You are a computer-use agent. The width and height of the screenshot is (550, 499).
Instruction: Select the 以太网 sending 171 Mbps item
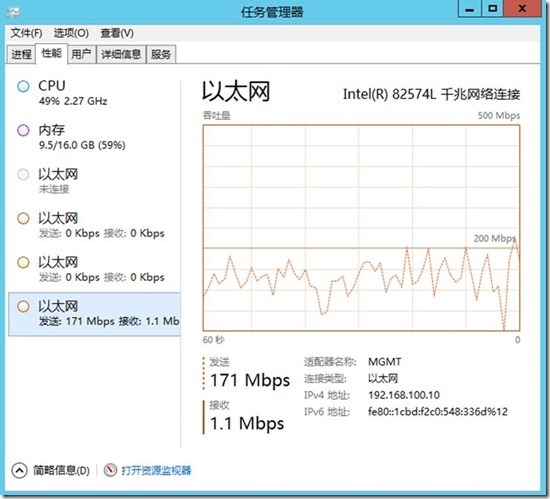[94, 314]
